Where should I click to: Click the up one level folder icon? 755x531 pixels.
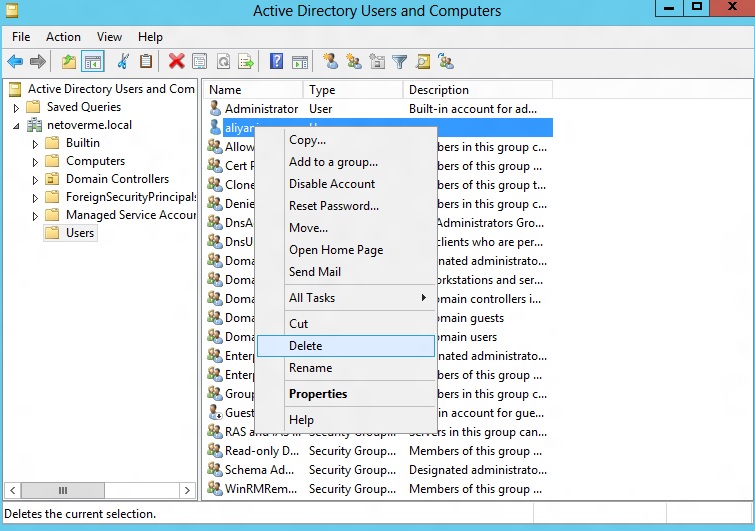point(69,62)
